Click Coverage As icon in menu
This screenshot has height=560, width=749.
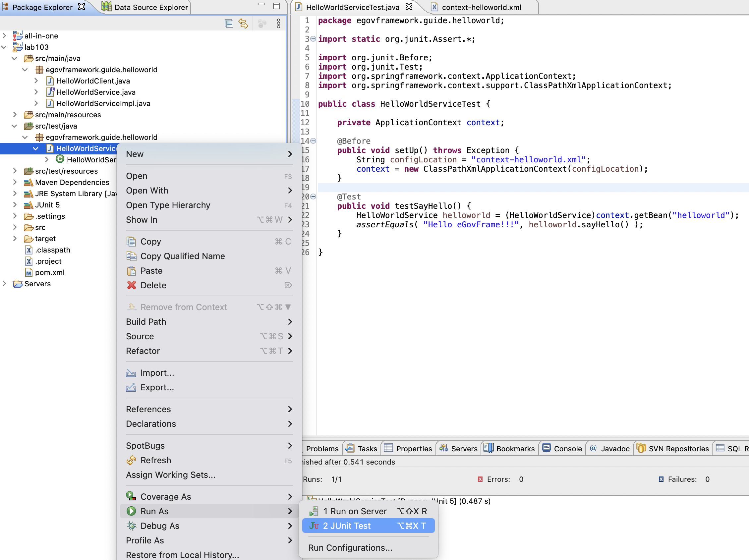(x=131, y=496)
